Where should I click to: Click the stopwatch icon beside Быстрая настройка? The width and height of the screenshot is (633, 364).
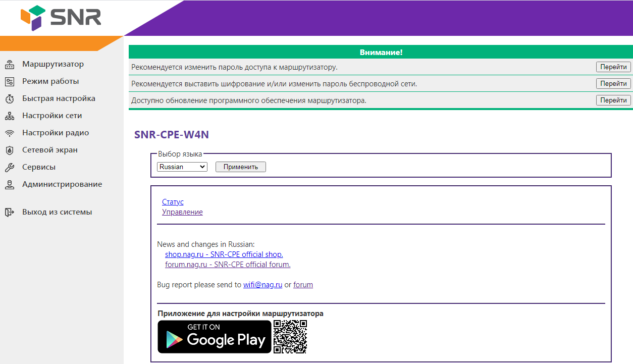click(9, 99)
